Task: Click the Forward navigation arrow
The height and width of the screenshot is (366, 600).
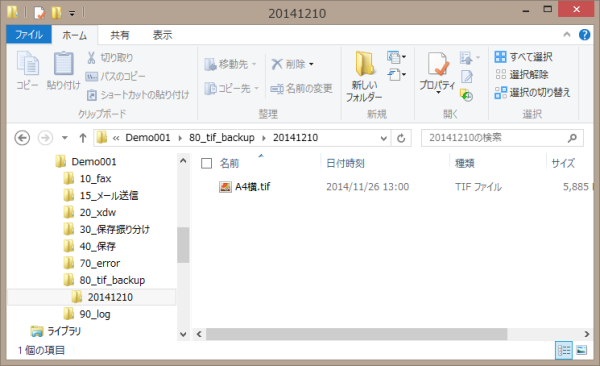Action: pyautogui.click(x=45, y=138)
